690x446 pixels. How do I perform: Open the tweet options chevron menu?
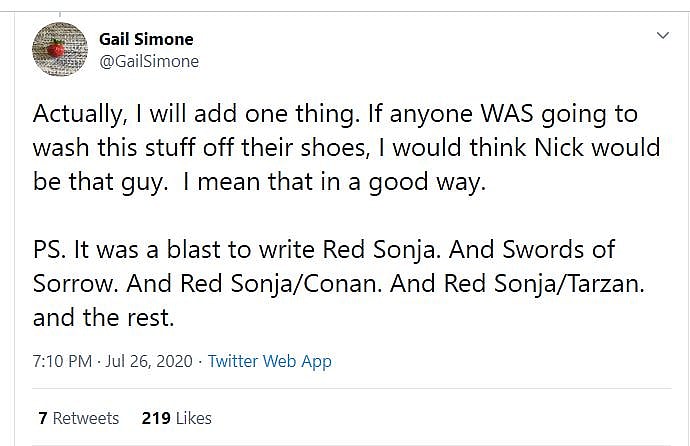click(662, 37)
